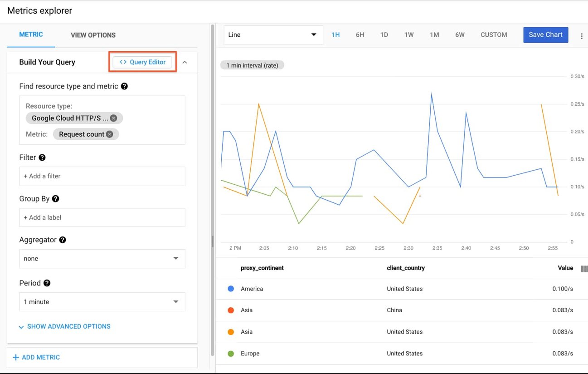Viewport: 588px width, 374px height.
Task: Click the help icon next to Group By
Action: click(55, 199)
